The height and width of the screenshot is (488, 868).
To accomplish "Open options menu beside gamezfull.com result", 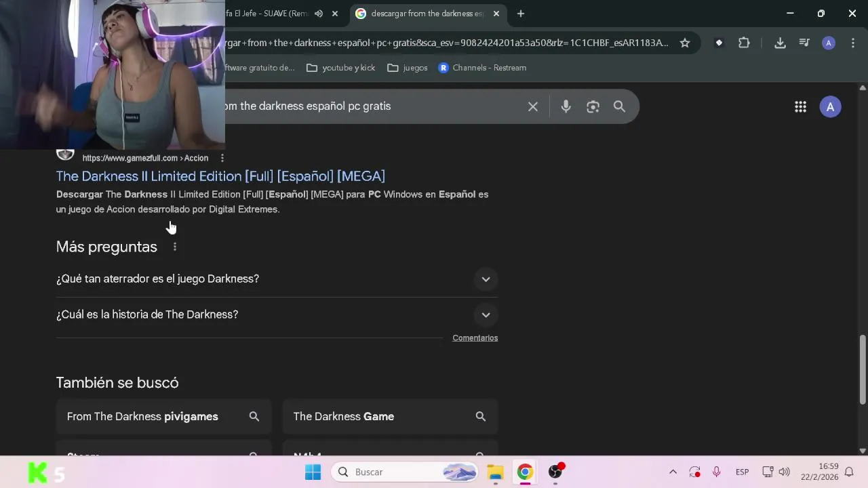I will [x=222, y=158].
